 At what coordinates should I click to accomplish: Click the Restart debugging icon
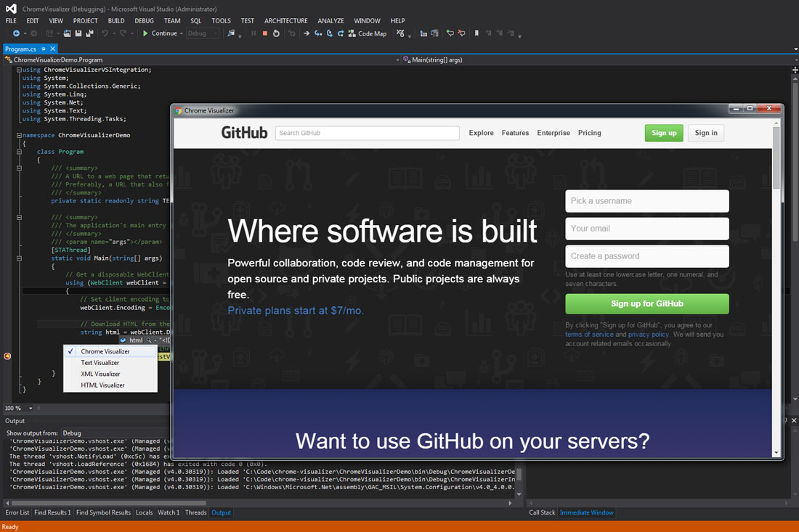tap(276, 33)
